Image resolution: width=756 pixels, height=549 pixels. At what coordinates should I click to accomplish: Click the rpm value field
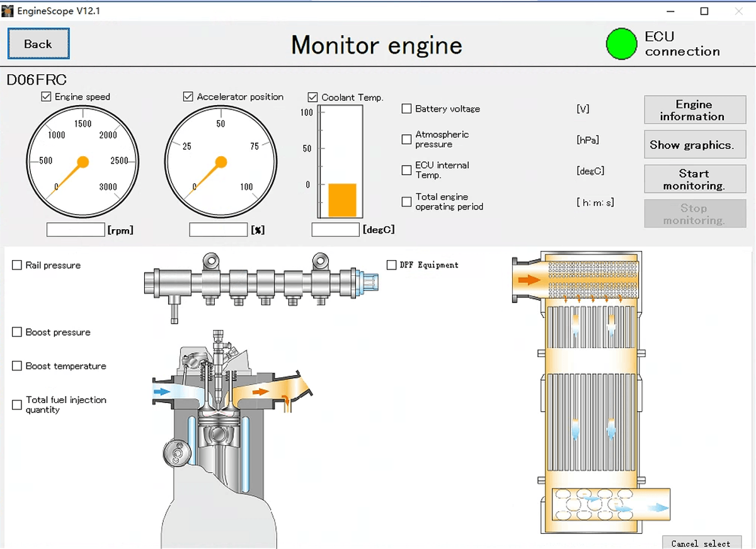(x=76, y=230)
